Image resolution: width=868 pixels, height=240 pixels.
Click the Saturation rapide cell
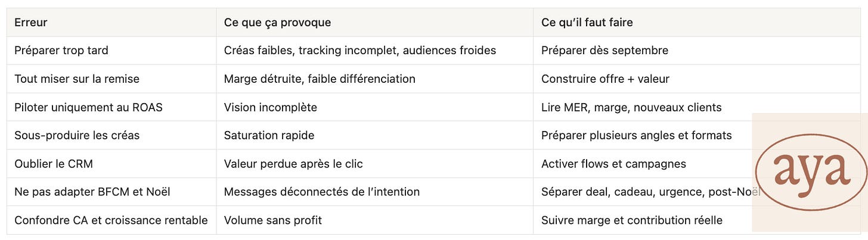[x=375, y=136]
